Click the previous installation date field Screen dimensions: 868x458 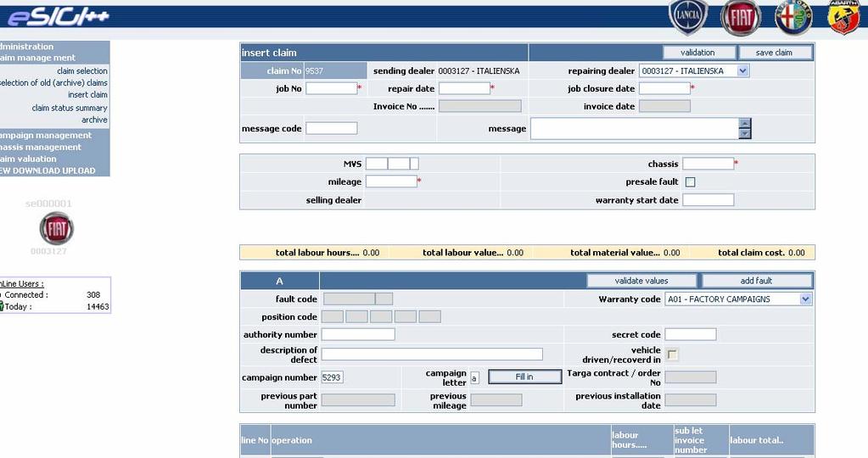691,400
